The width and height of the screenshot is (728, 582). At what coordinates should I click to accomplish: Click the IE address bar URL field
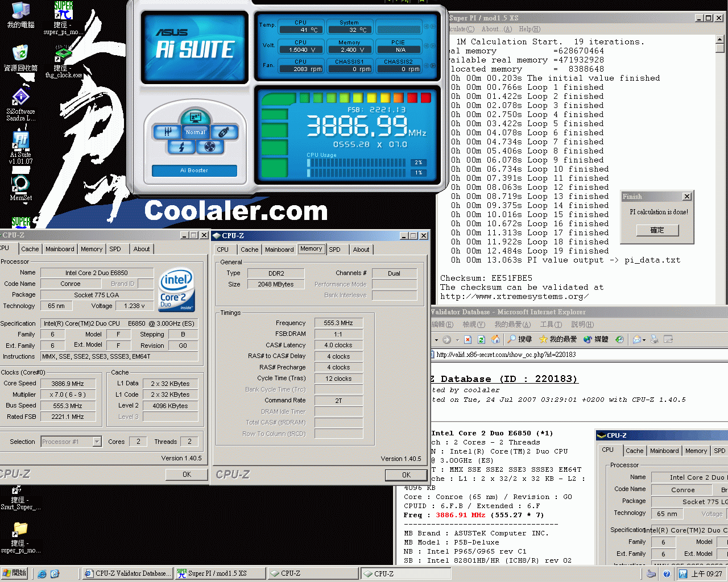579,355
